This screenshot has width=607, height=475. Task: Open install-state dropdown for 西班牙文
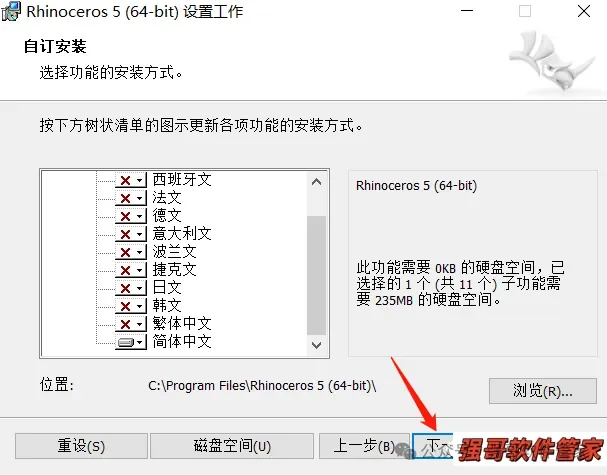point(131,180)
